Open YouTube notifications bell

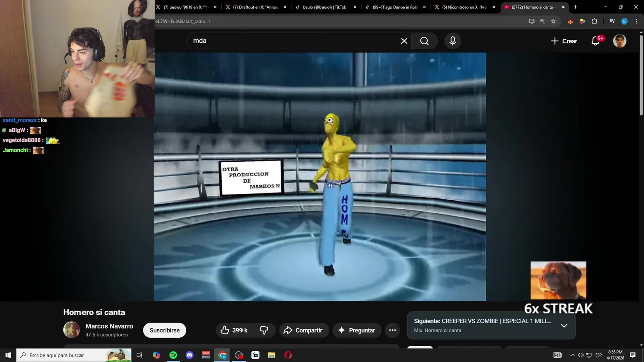tap(595, 41)
